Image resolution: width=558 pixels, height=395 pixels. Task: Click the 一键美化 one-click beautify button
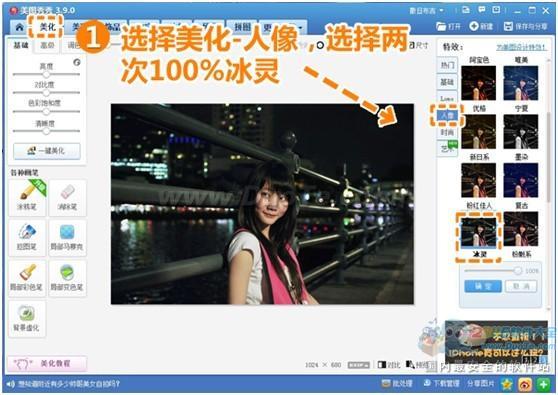pos(47,151)
